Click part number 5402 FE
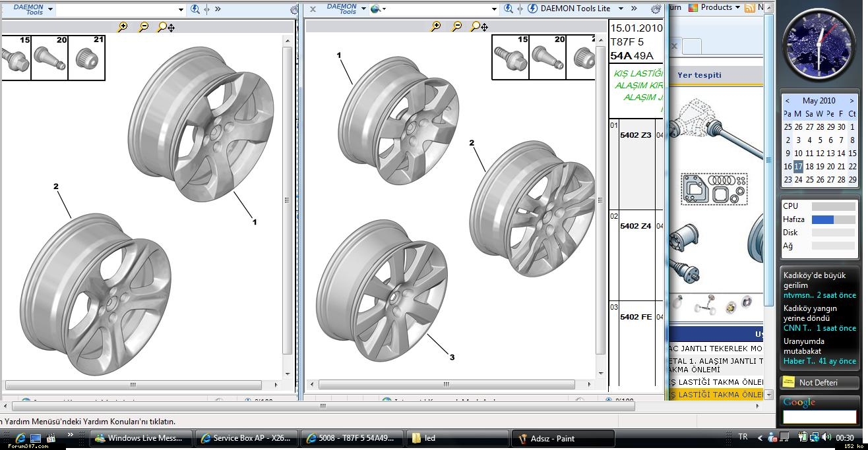Viewport: 868px width, 450px height. coord(636,317)
